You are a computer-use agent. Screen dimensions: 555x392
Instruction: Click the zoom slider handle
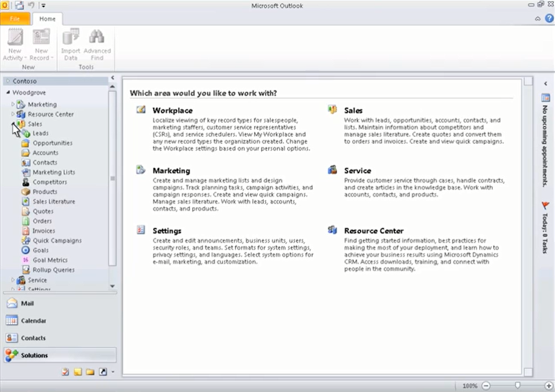click(517, 385)
